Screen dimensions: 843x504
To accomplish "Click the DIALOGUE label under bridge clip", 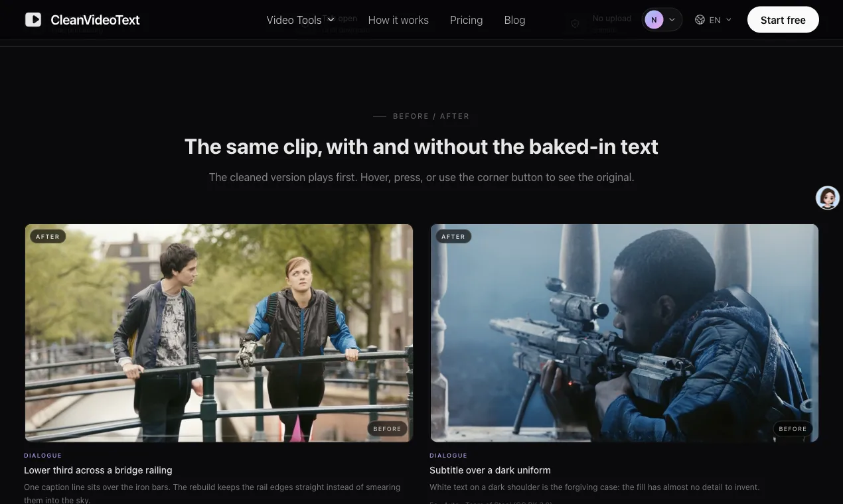I will (x=42, y=456).
